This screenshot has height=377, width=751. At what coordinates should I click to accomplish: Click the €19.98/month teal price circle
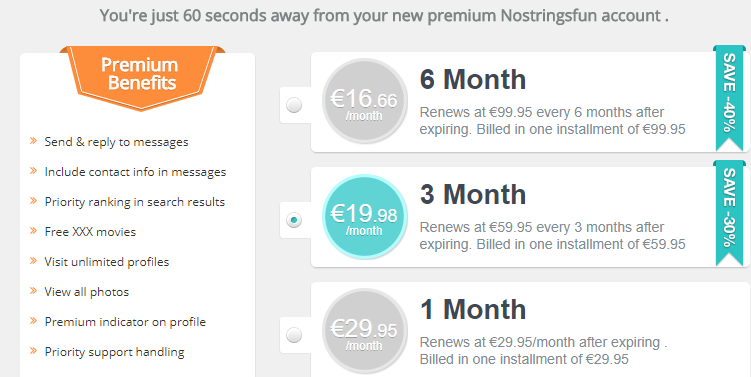pyautogui.click(x=365, y=217)
